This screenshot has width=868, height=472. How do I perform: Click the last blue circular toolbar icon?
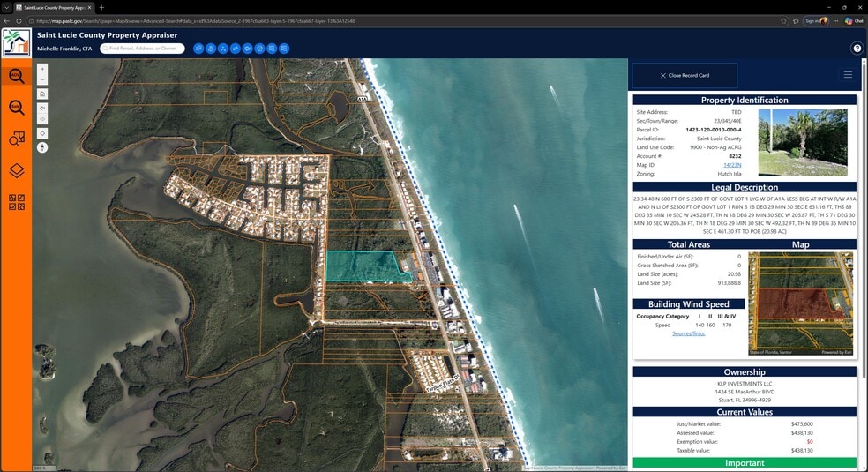point(284,49)
